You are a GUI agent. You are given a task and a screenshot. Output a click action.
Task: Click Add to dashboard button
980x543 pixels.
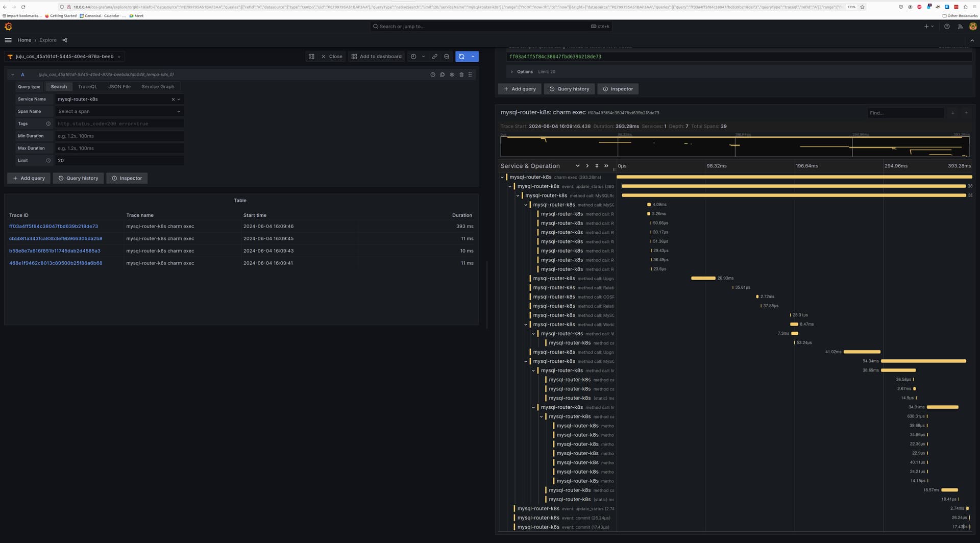coord(376,57)
